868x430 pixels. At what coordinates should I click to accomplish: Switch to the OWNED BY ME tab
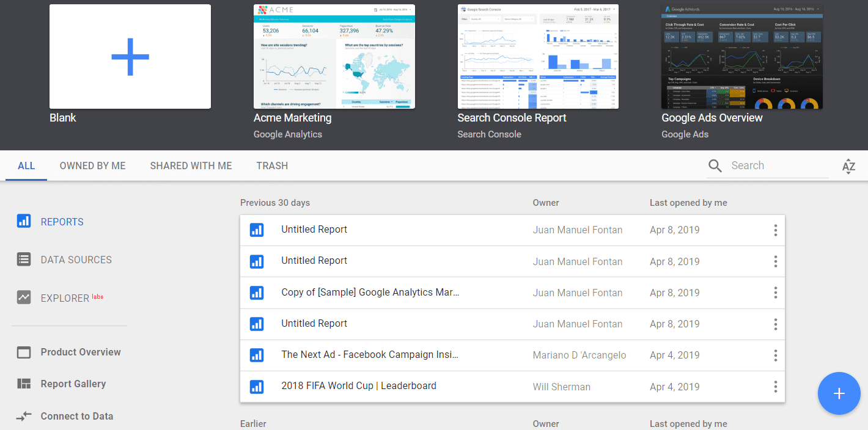coord(93,166)
